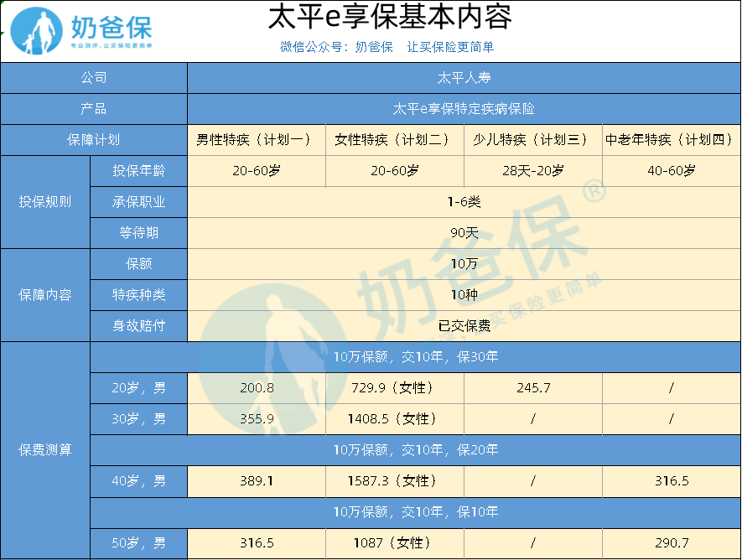Click the 1087（女性）premium cell
Screen dimensions: 742x560
coord(395,543)
